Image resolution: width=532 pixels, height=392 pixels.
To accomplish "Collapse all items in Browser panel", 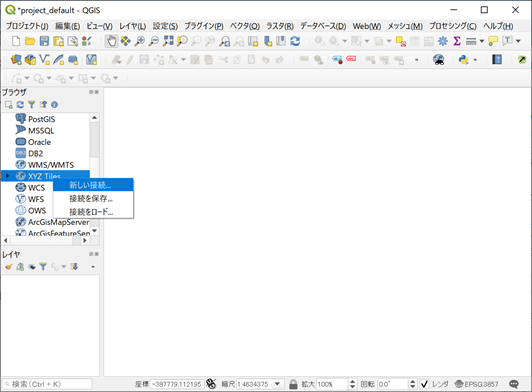I will coord(43,105).
